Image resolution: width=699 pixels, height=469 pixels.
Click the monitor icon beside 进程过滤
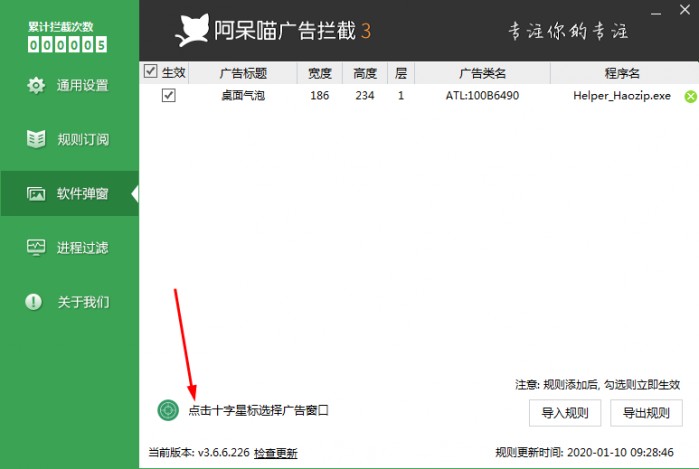(36, 247)
